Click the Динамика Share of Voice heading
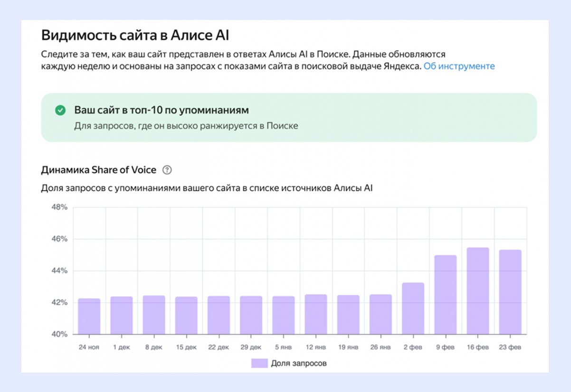The width and height of the screenshot is (571, 392). click(98, 169)
